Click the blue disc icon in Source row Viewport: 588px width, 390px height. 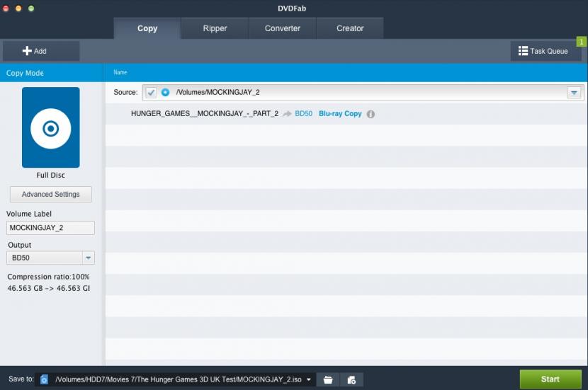(165, 93)
